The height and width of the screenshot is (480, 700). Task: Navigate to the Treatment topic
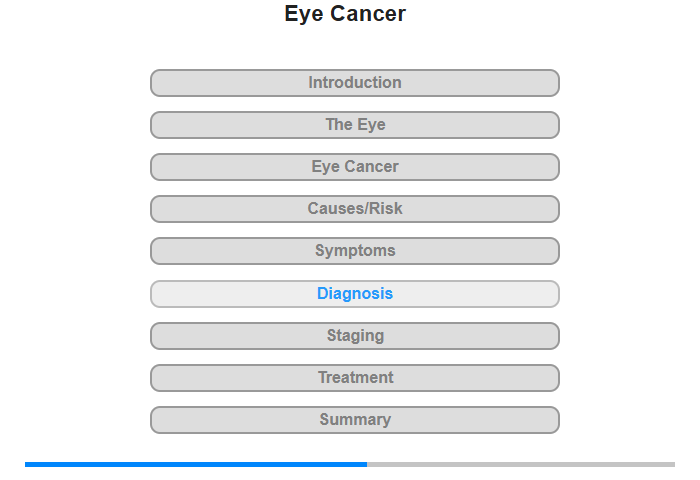[x=355, y=378]
